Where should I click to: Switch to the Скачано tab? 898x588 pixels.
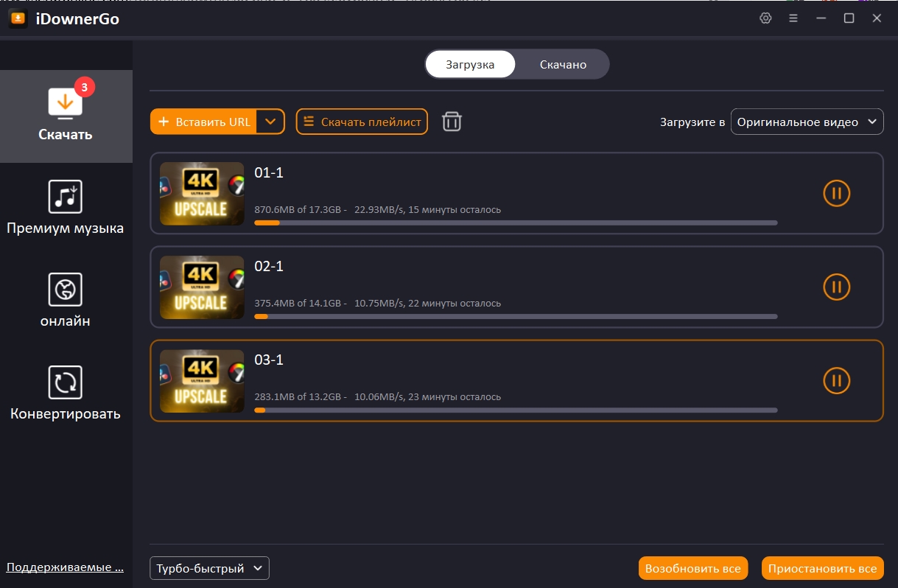563,64
